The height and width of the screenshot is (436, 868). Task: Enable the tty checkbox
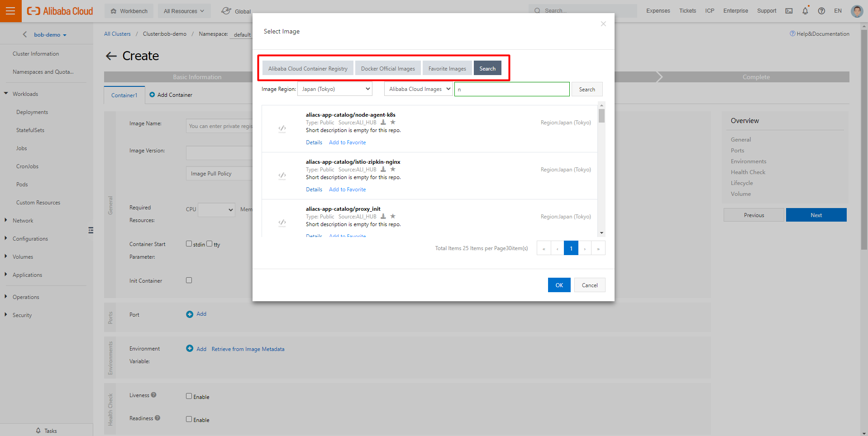coord(210,244)
